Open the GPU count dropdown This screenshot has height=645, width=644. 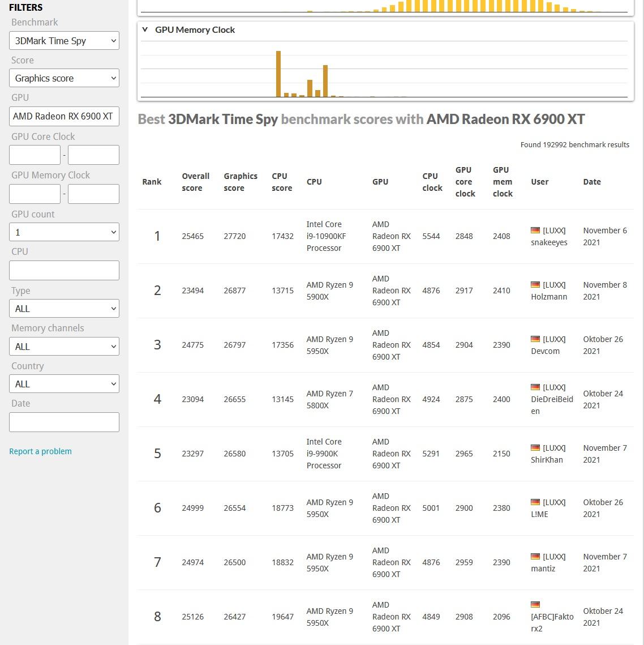pos(64,232)
